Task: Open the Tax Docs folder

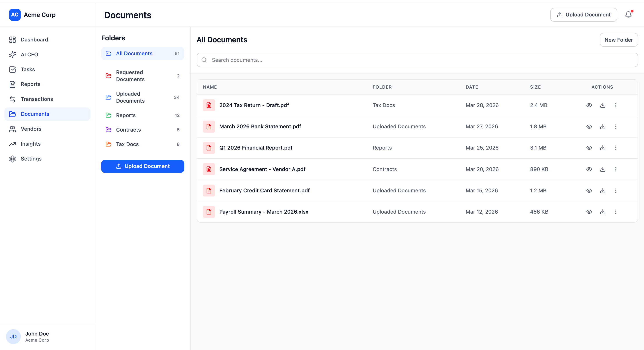Action: coord(143,144)
